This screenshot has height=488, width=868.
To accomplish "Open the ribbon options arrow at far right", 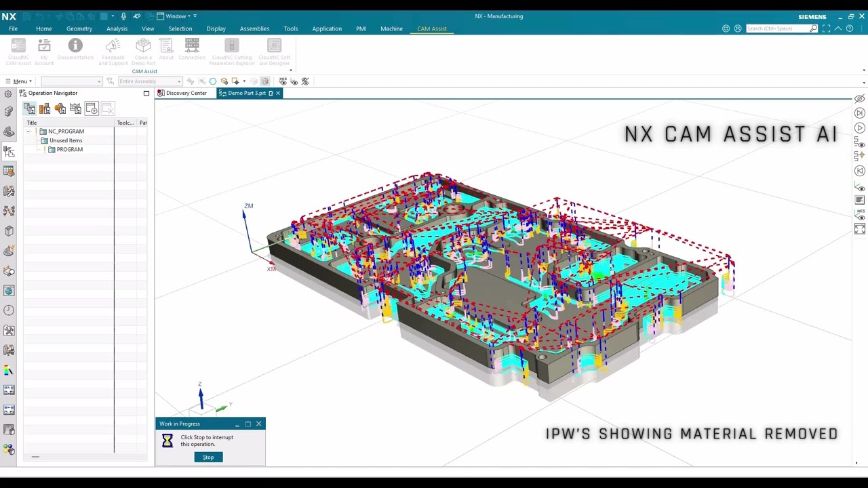I will tap(864, 70).
